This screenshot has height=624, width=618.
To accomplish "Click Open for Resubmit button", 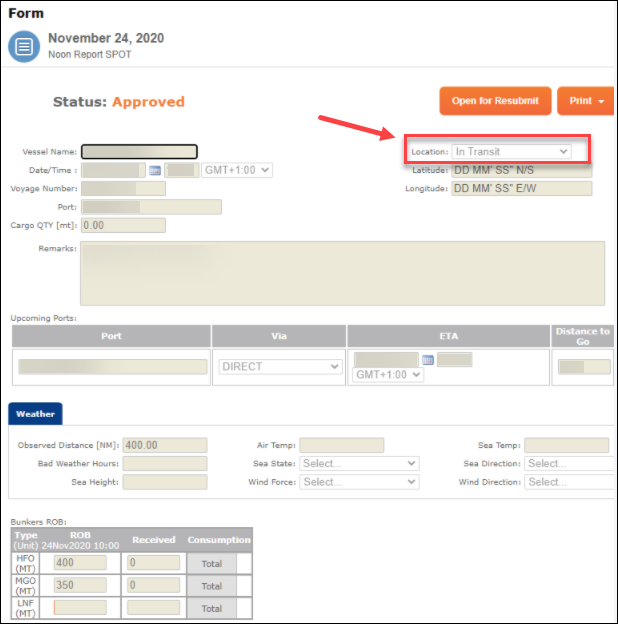I will 495,101.
